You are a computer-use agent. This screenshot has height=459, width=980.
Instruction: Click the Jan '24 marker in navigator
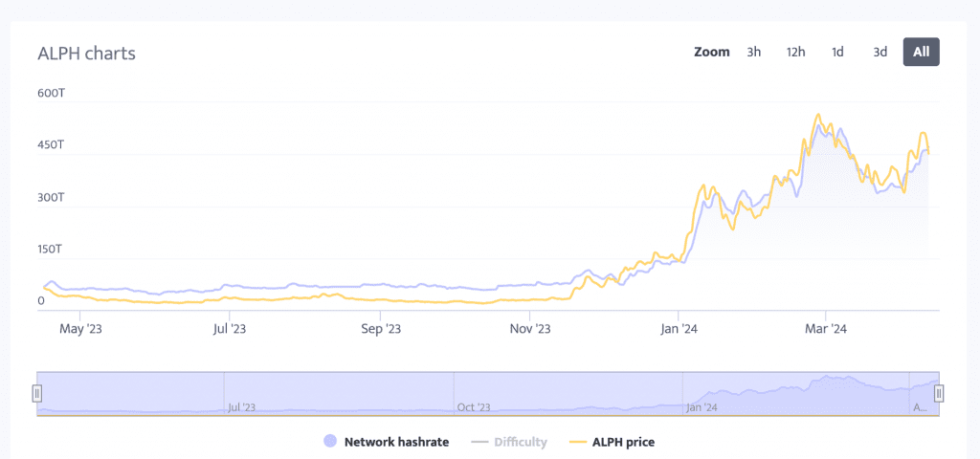(x=702, y=407)
